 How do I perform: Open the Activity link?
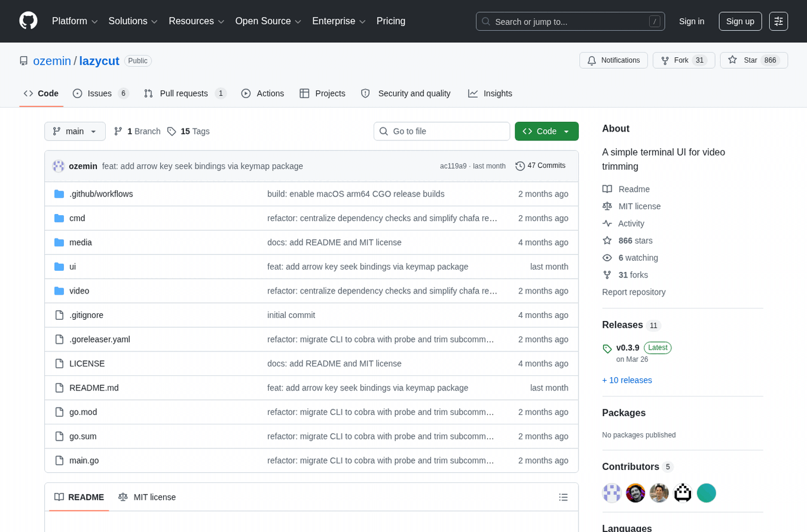point(623,224)
